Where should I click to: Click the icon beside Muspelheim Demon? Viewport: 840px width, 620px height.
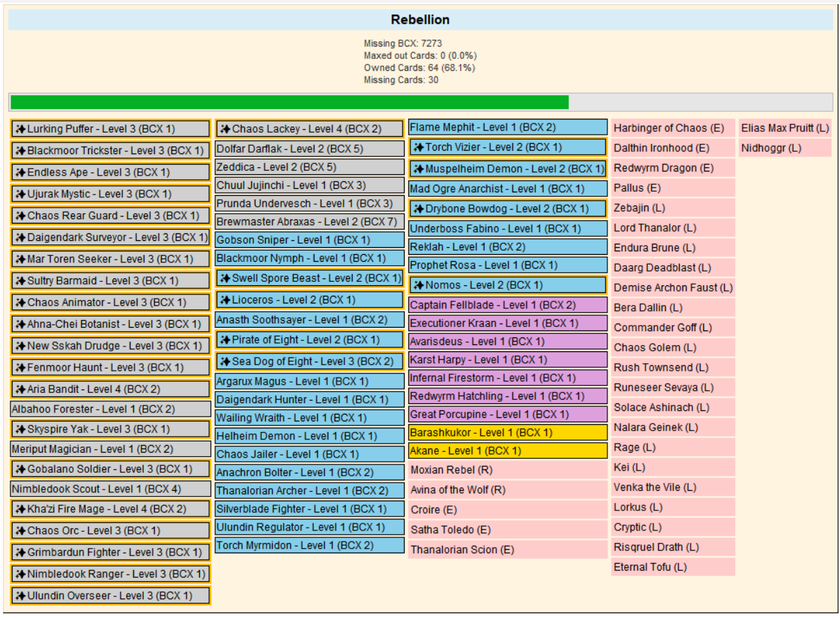click(418, 169)
